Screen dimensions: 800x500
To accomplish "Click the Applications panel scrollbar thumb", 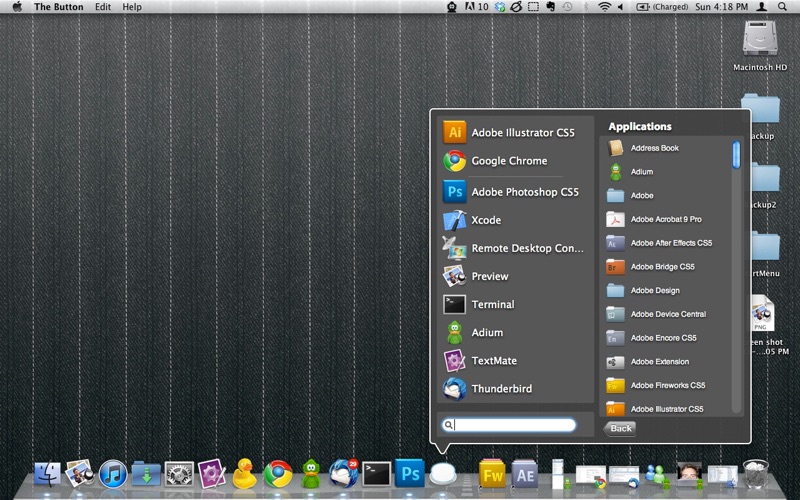I will pos(736,155).
